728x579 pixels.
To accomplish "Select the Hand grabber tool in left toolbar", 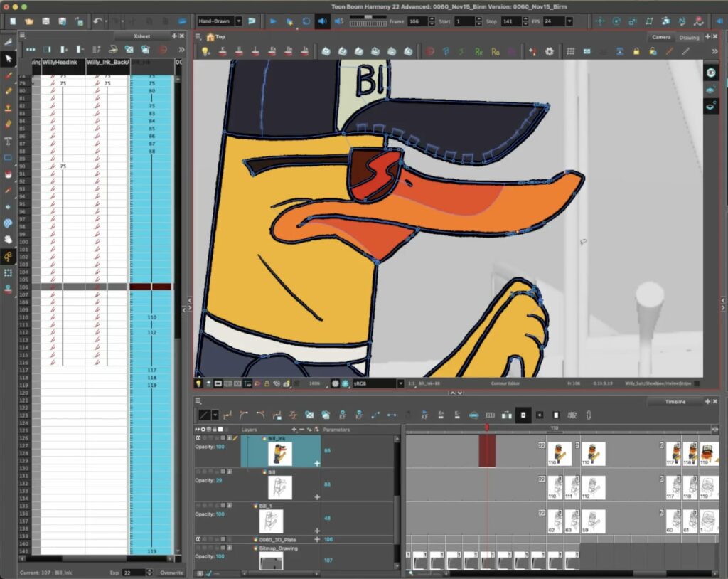I will (8, 240).
